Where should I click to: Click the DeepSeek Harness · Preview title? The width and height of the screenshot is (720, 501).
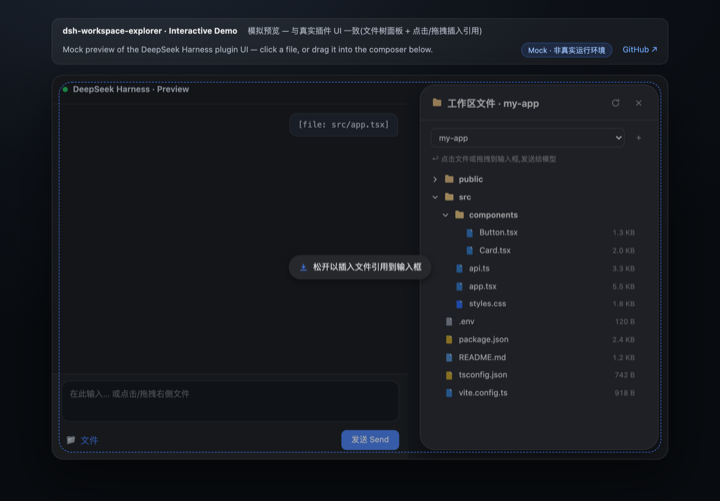pos(131,89)
